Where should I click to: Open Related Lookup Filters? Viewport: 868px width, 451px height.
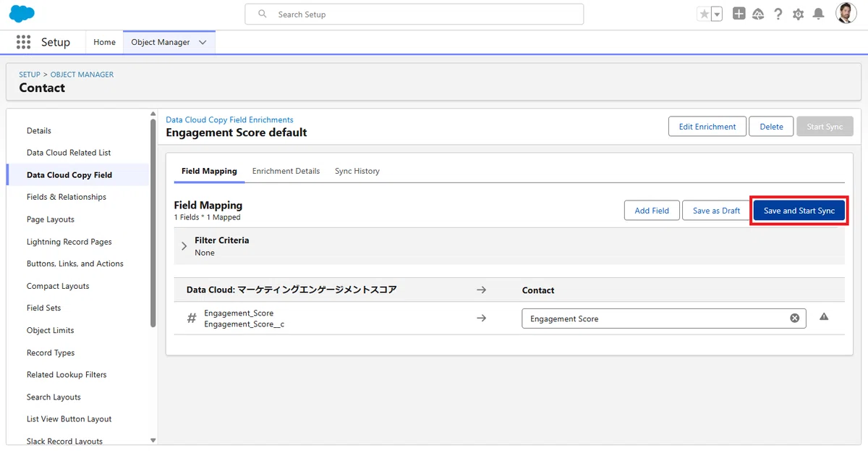coord(67,374)
